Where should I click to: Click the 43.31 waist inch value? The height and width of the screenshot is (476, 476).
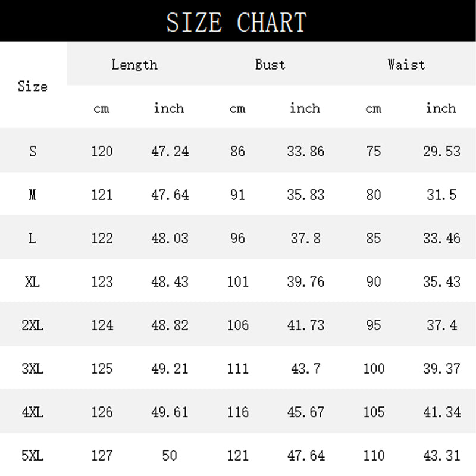coord(441,456)
